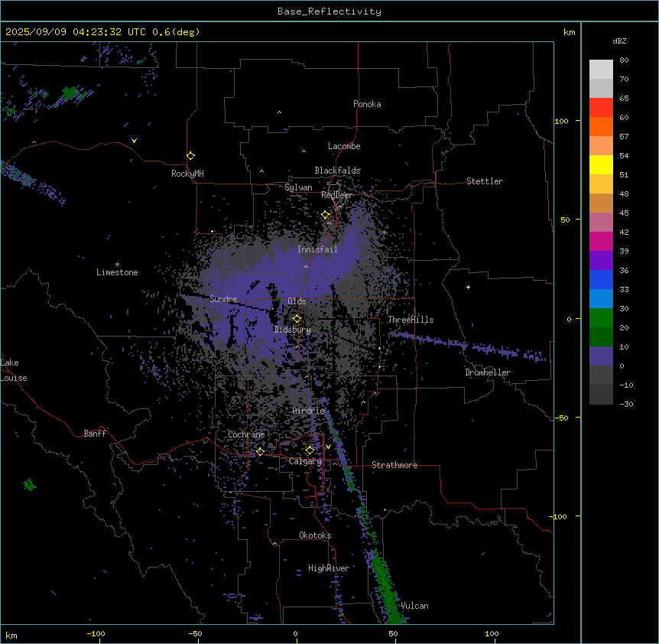Screen dimensions: 659x644
Task: Click the Strathmore label
Action: [394, 465]
